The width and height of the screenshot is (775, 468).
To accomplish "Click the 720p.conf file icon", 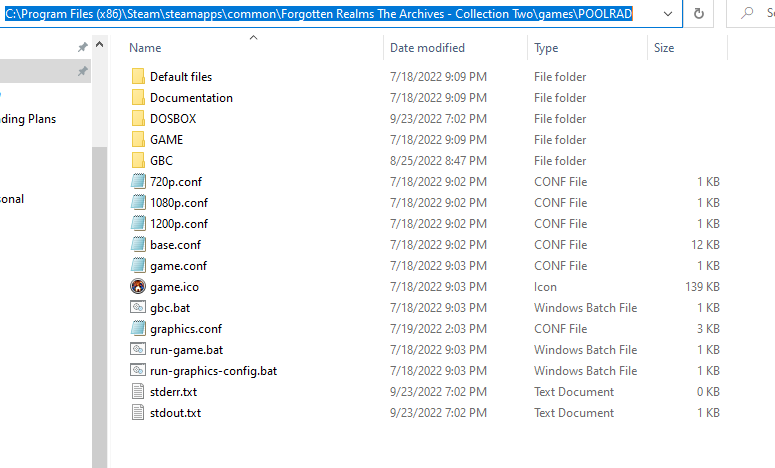I will (x=138, y=181).
